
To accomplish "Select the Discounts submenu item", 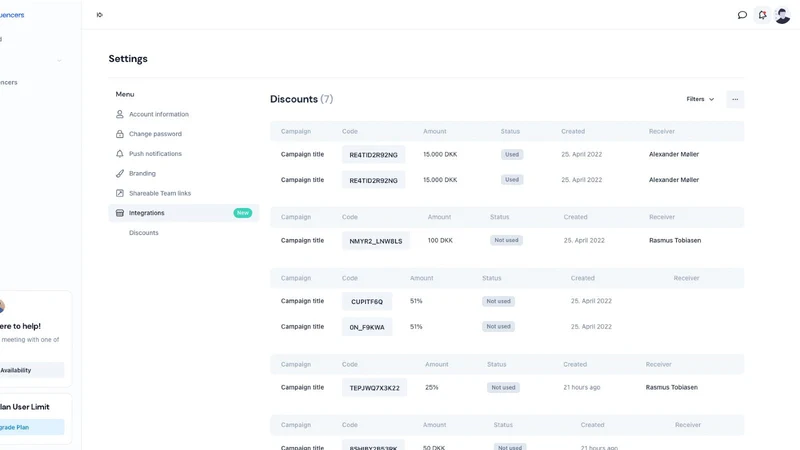I will tap(144, 233).
